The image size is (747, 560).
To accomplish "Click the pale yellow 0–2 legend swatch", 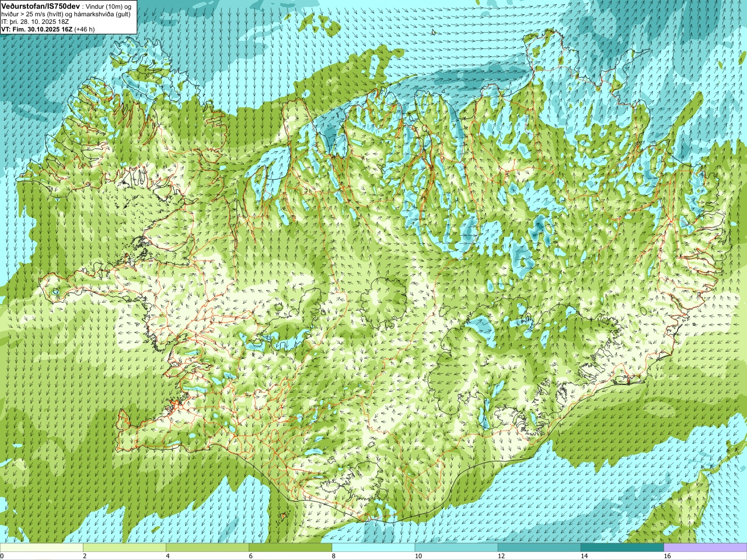I will tap(41, 548).
